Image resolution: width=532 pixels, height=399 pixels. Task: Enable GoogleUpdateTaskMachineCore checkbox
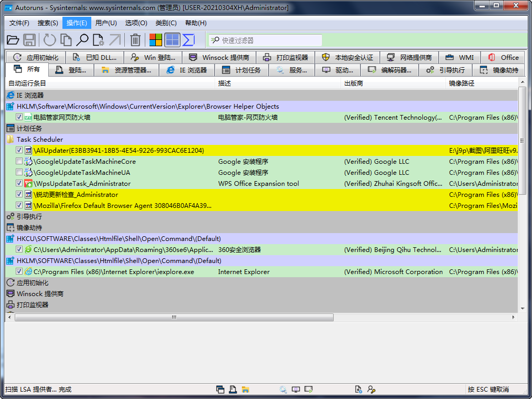pos(19,161)
